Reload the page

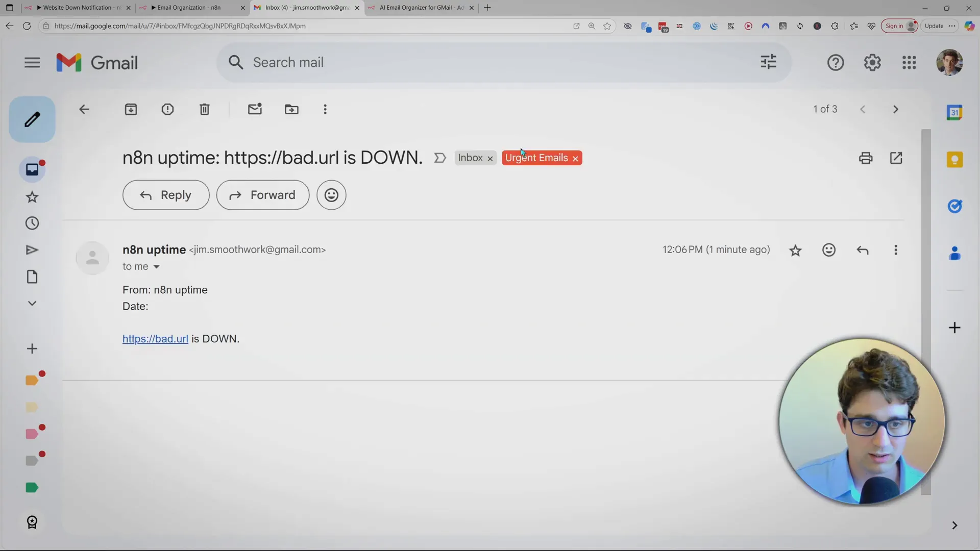pos(27,26)
